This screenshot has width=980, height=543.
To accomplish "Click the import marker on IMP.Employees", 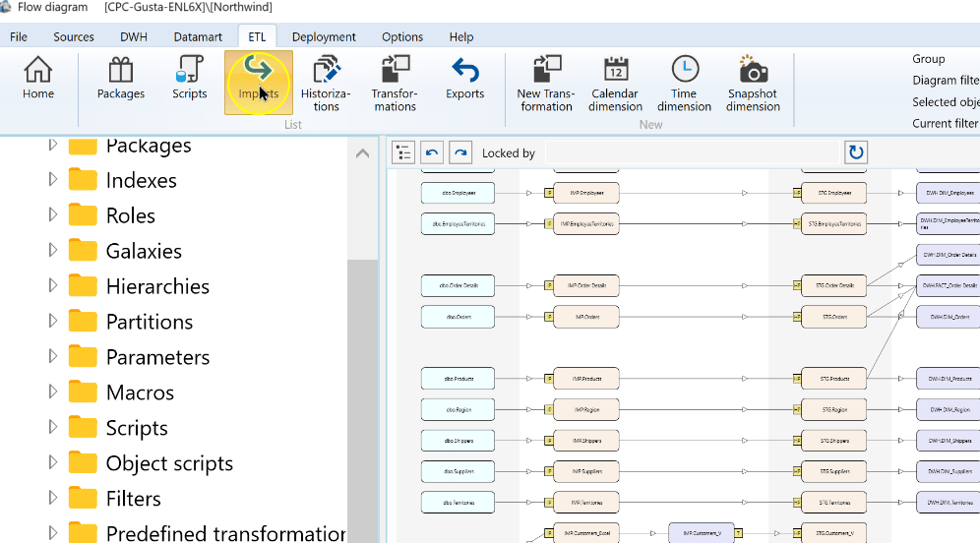I will point(549,193).
